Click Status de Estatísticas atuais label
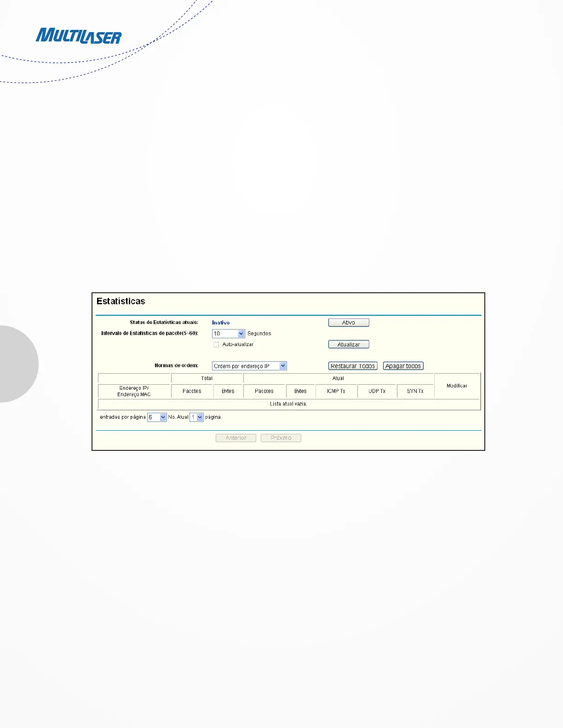Viewport: 563px width, 728px height. tap(164, 323)
